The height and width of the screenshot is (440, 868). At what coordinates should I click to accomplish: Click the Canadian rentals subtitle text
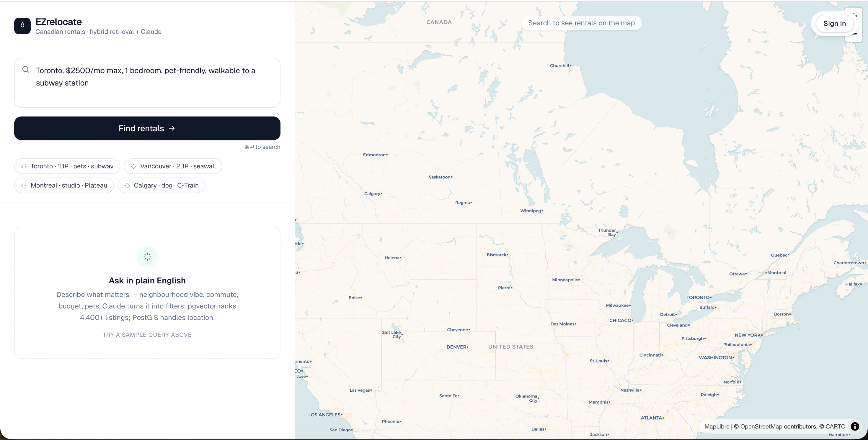(98, 32)
